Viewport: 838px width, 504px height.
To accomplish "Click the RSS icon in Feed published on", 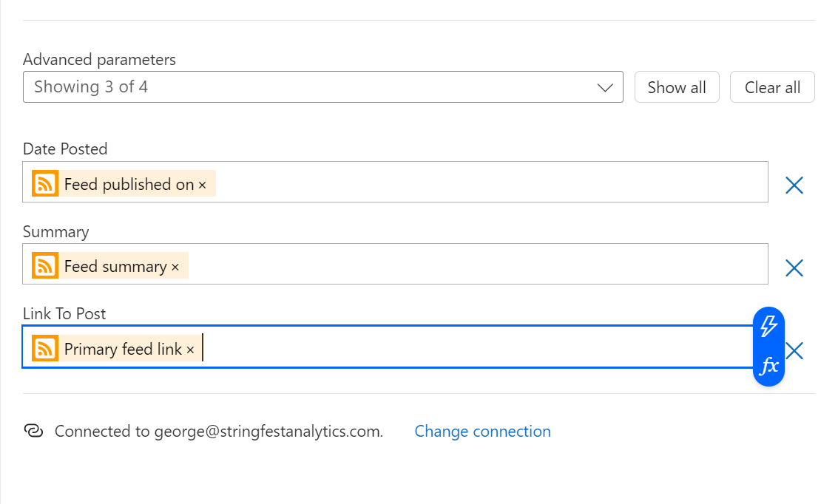I will click(x=45, y=184).
